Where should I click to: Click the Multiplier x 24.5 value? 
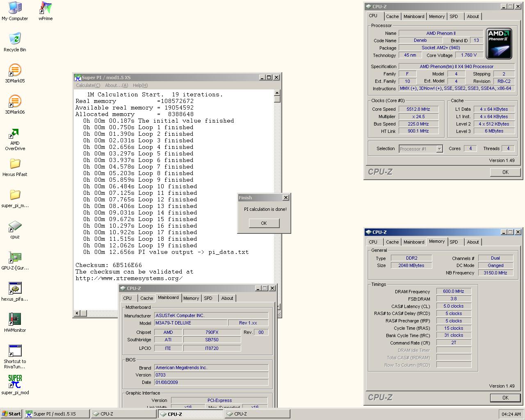tap(418, 116)
